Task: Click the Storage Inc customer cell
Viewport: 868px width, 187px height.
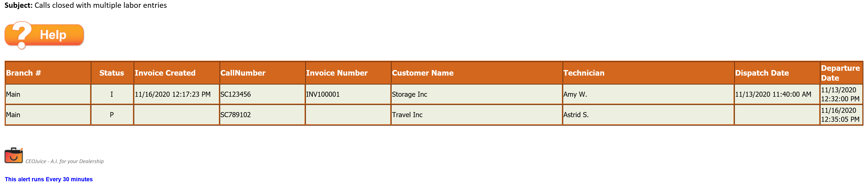Action: (477, 94)
